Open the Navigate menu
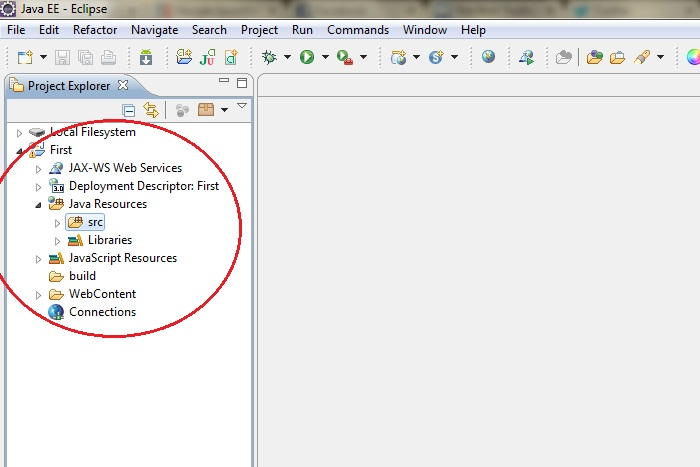 [x=154, y=30]
